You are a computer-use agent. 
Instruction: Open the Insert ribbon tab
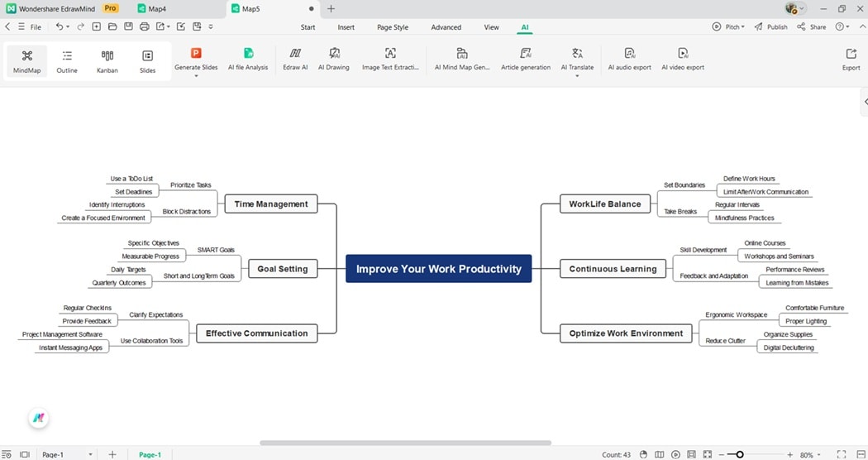[346, 27]
